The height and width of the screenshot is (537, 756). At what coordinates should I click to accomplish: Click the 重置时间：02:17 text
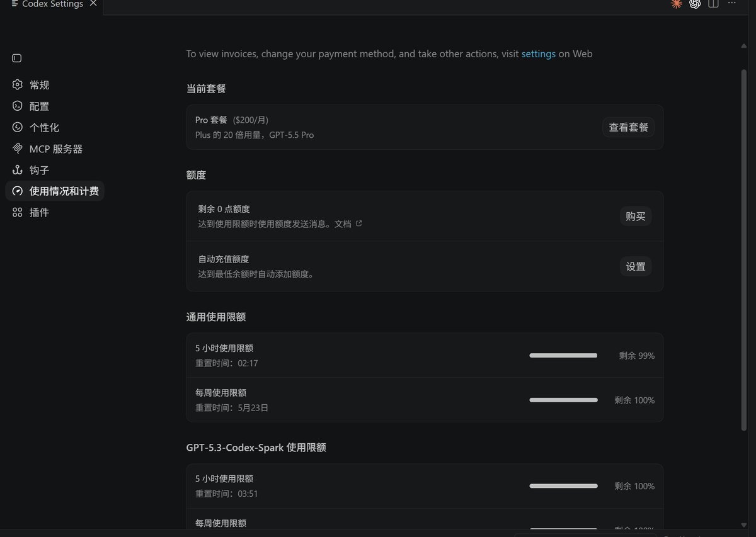pyautogui.click(x=227, y=363)
